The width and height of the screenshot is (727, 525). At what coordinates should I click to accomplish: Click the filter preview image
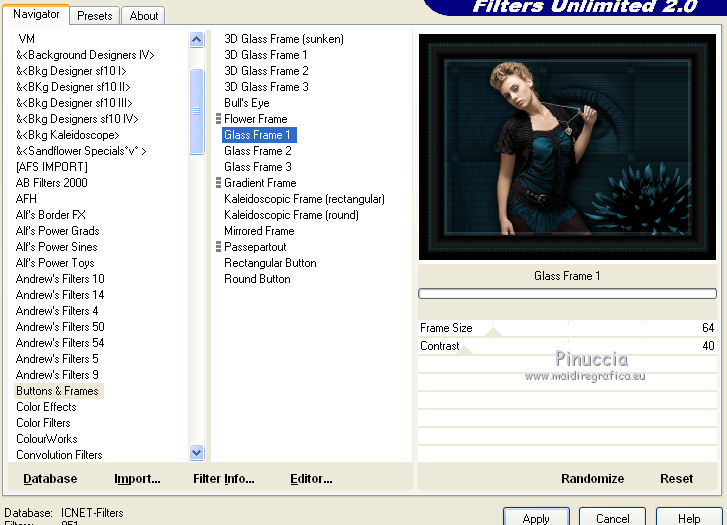coord(567,147)
